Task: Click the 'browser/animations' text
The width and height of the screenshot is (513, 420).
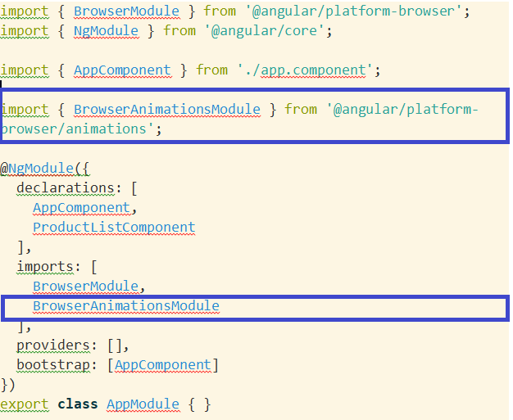Action: (74, 129)
